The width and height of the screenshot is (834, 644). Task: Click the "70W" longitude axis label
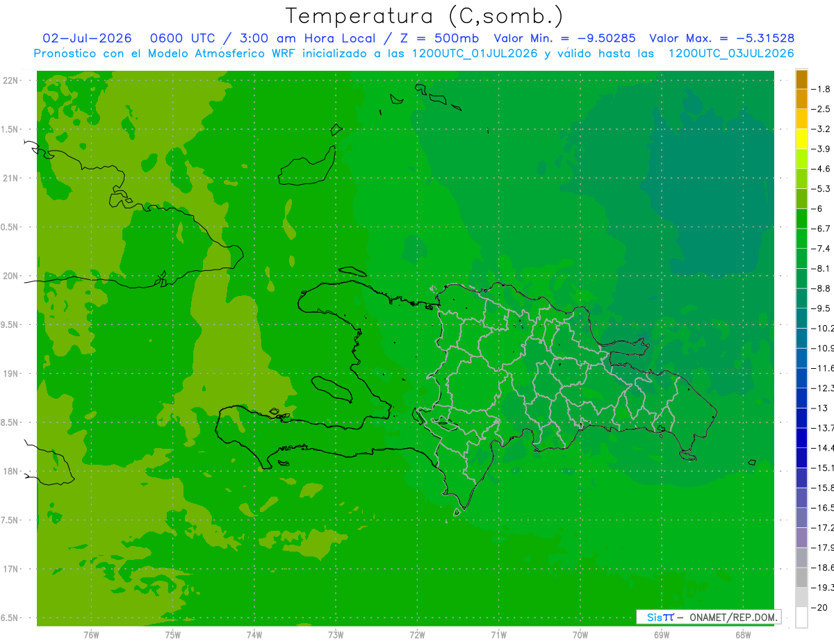[x=580, y=635]
